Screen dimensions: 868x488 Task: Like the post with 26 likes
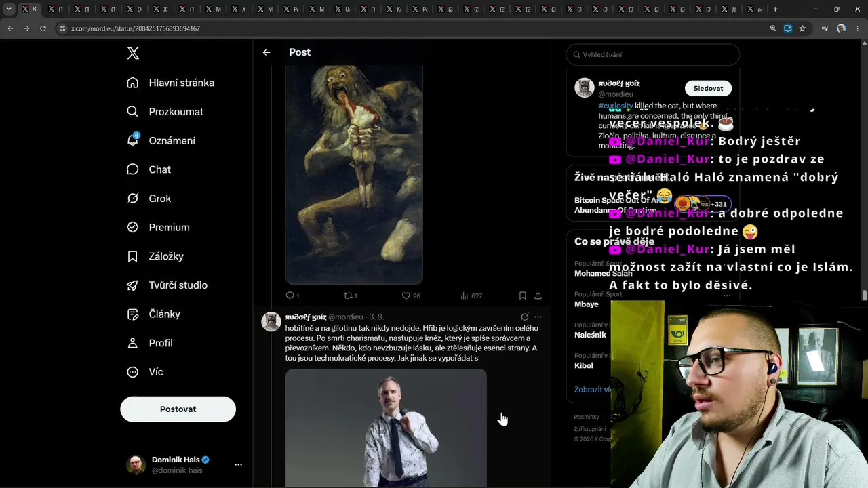click(x=406, y=296)
